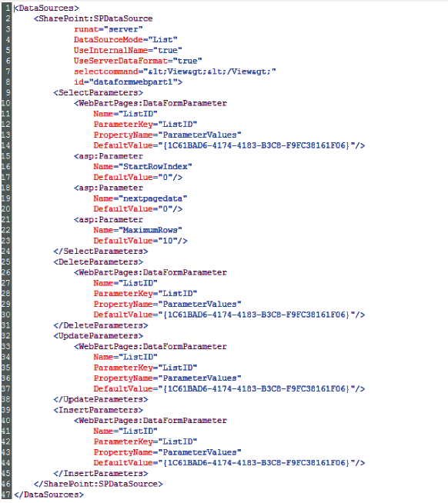This screenshot has height=503, width=448.
Task: Click PropertyName="ParameterValues" on line 43
Action: pyautogui.click(x=167, y=452)
